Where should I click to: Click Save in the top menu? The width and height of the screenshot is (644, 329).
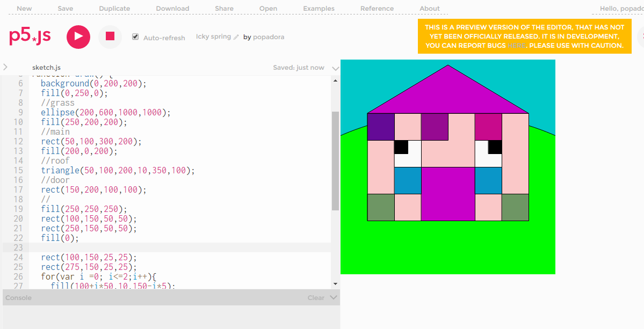[66, 9]
